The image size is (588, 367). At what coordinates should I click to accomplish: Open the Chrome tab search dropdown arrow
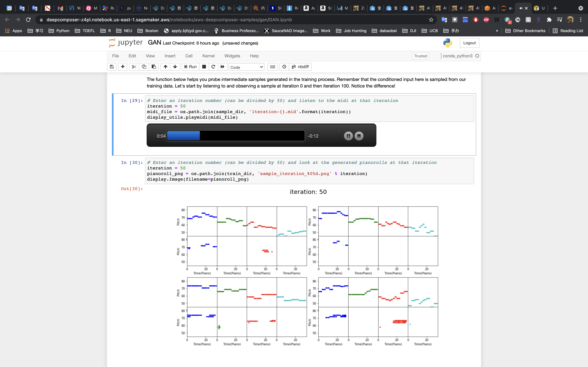point(580,8)
